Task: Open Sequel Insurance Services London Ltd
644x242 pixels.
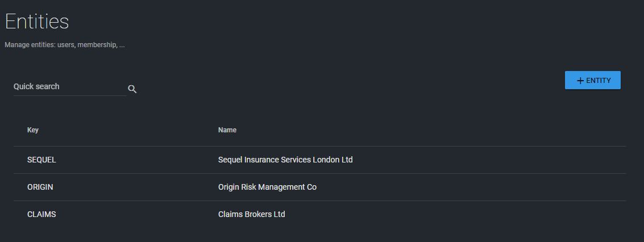Action: [x=285, y=160]
